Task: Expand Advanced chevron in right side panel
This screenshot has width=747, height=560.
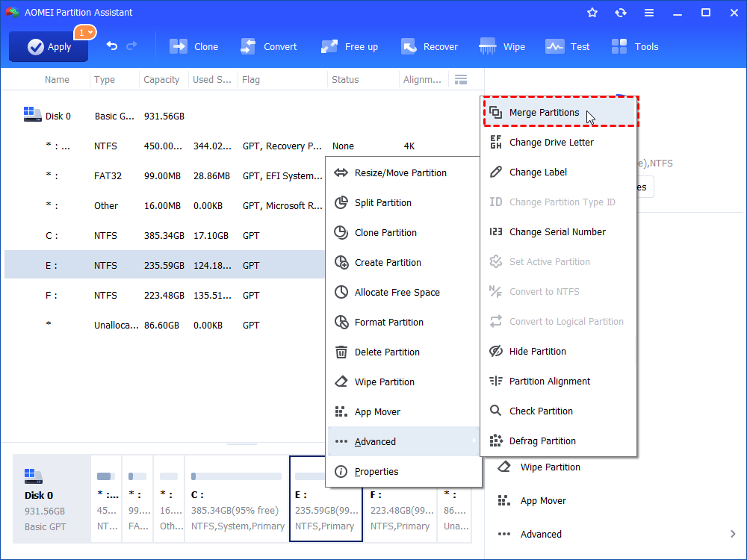Action: (733, 535)
